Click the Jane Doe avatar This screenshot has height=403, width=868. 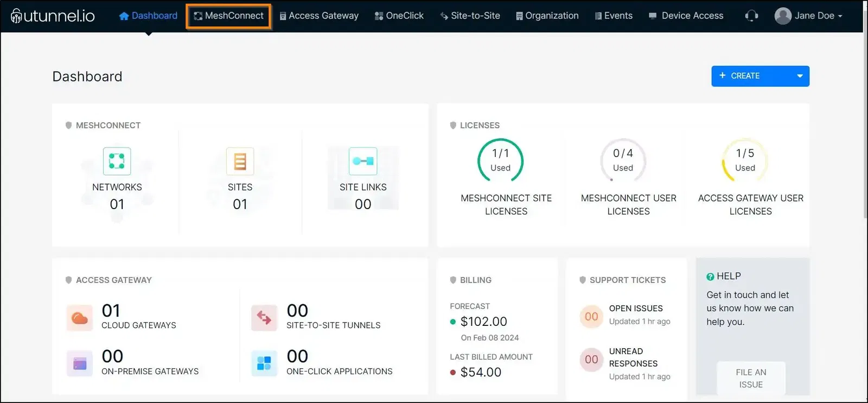783,16
